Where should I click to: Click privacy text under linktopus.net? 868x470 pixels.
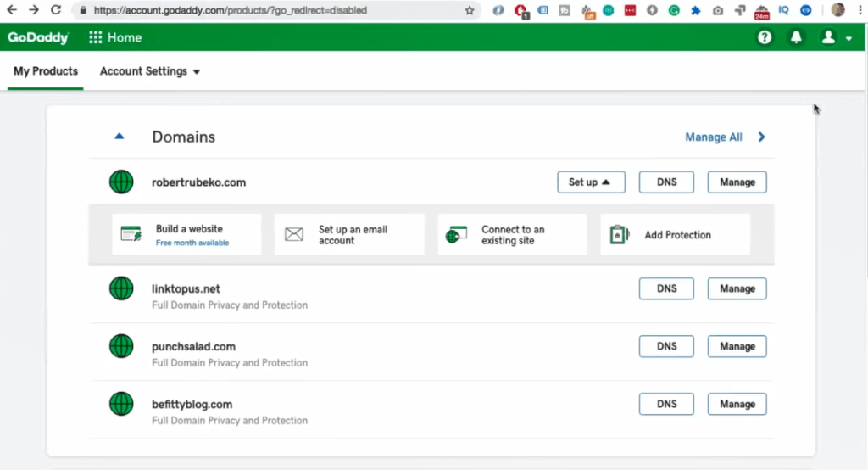(230, 305)
